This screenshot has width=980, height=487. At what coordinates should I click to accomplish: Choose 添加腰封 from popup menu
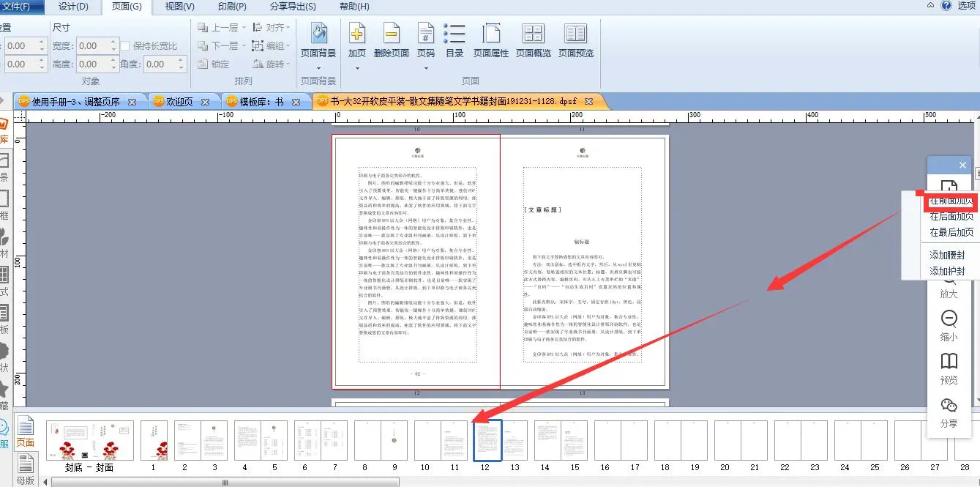[947, 256]
